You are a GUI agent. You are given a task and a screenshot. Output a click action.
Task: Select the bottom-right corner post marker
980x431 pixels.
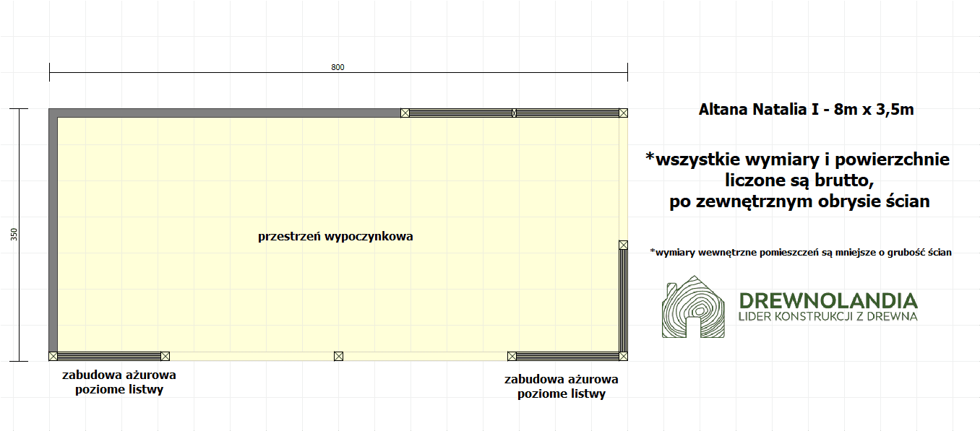pyautogui.click(x=624, y=356)
